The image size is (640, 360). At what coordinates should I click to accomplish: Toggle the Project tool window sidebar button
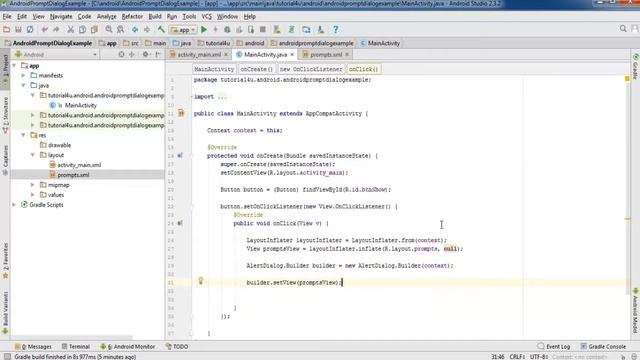5,70
